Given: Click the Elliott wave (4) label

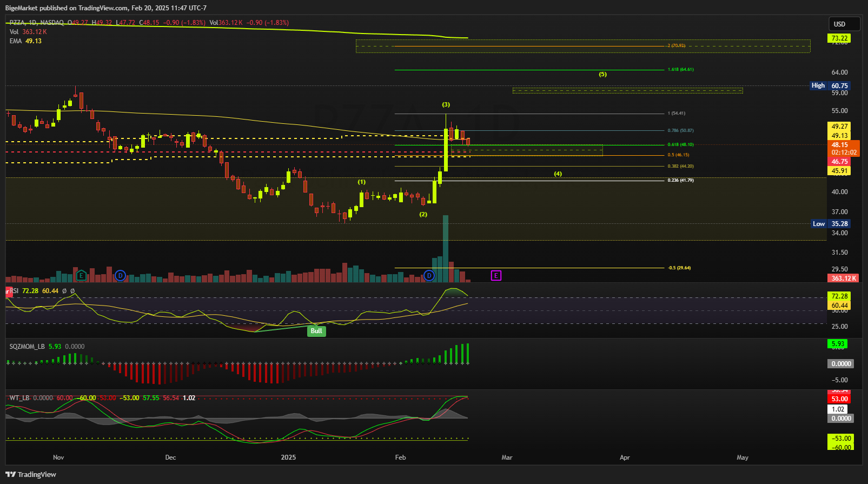Looking at the screenshot, I should (x=558, y=174).
